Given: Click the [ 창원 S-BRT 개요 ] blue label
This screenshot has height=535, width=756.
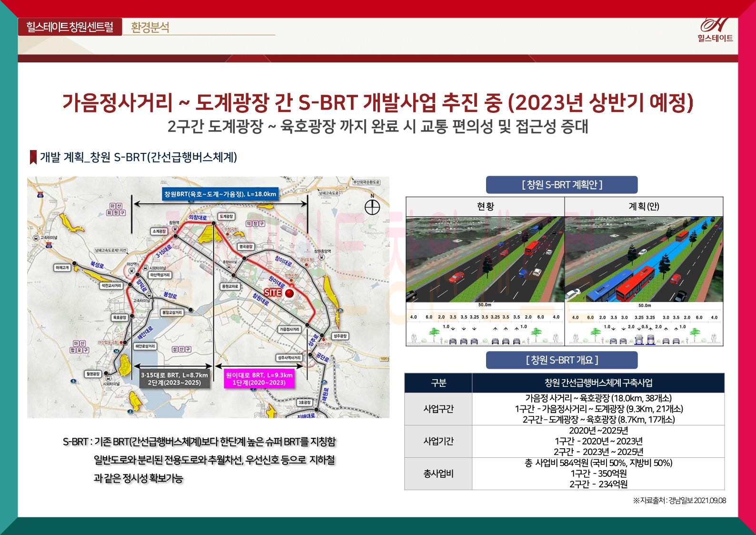Looking at the screenshot, I should point(562,360).
